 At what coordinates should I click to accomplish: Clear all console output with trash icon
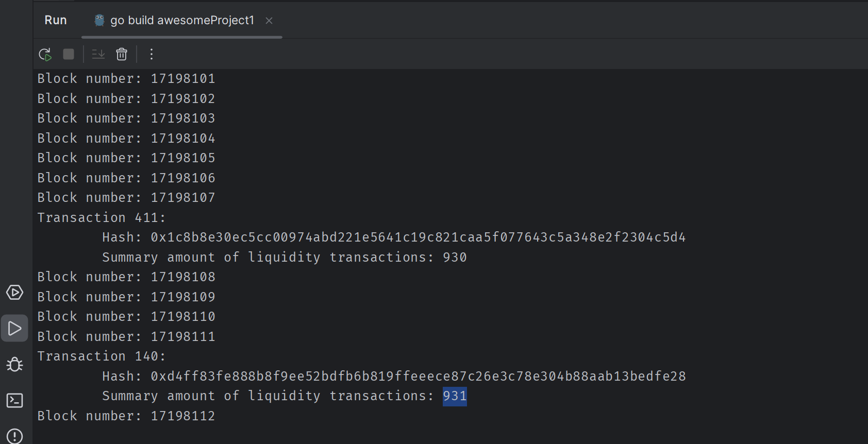coord(122,54)
